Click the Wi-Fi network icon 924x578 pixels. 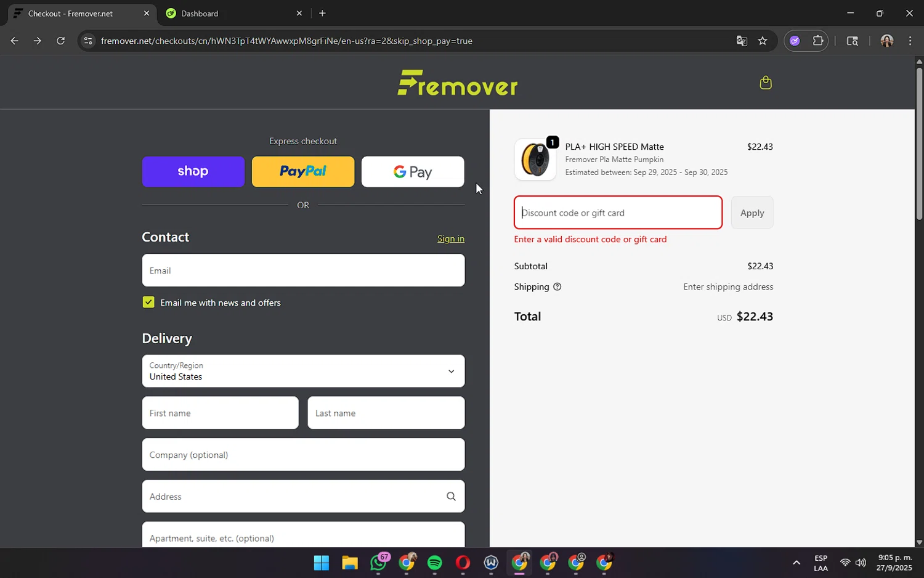(845, 563)
